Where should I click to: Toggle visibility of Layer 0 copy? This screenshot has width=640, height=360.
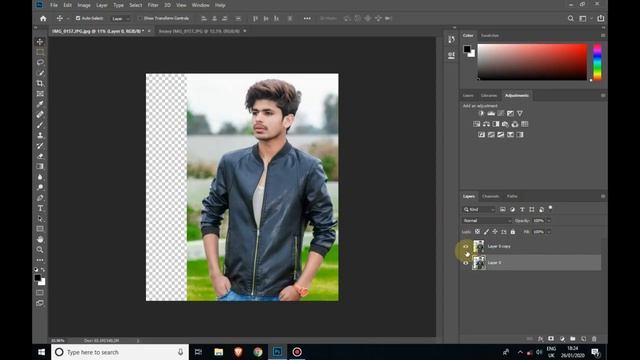pyautogui.click(x=466, y=247)
